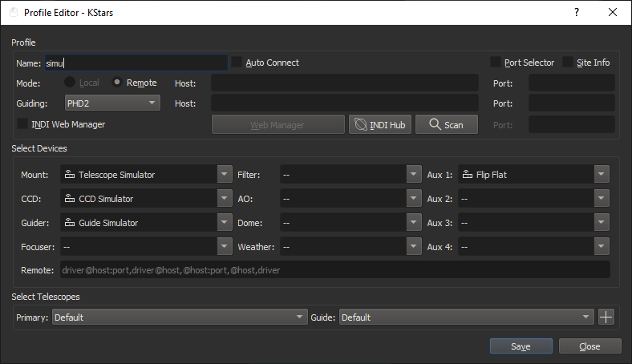Open the Guiding PHD2 dropdown
Image resolution: width=632 pixels, height=364 pixels.
[x=112, y=103]
